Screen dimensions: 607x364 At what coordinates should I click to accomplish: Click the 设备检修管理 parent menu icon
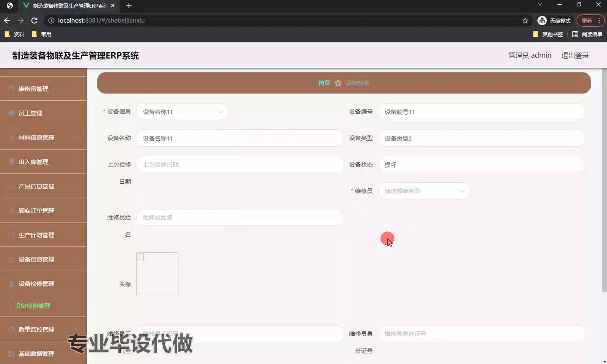tap(11, 284)
